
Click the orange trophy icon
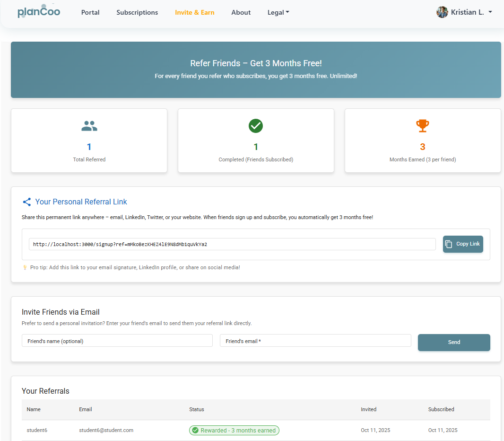[422, 126]
